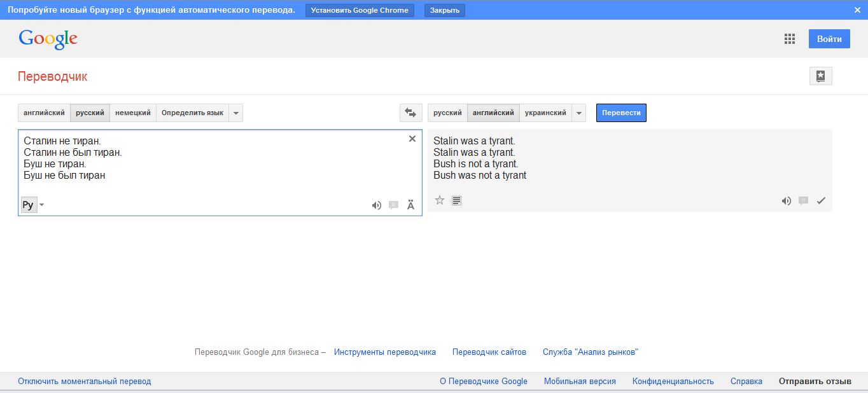Choose the Определить язык detect option

coord(192,113)
